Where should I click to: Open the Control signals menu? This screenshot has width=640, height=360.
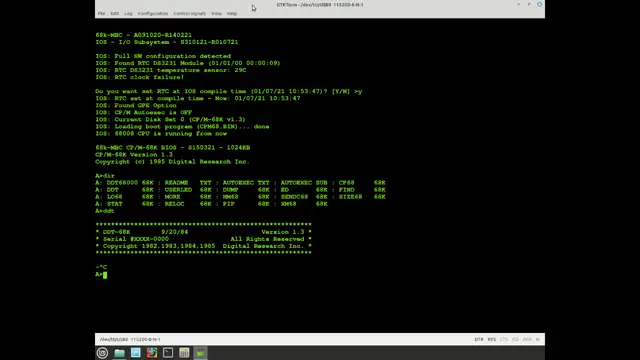click(189, 13)
